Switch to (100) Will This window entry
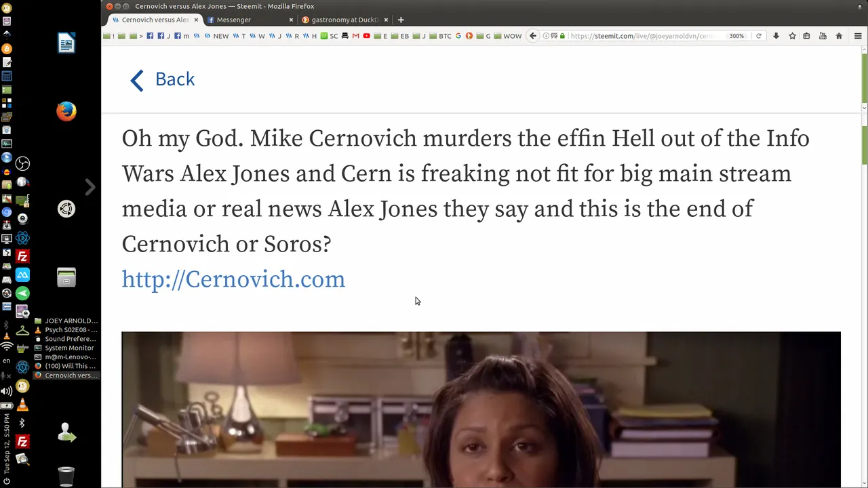 coord(66,366)
